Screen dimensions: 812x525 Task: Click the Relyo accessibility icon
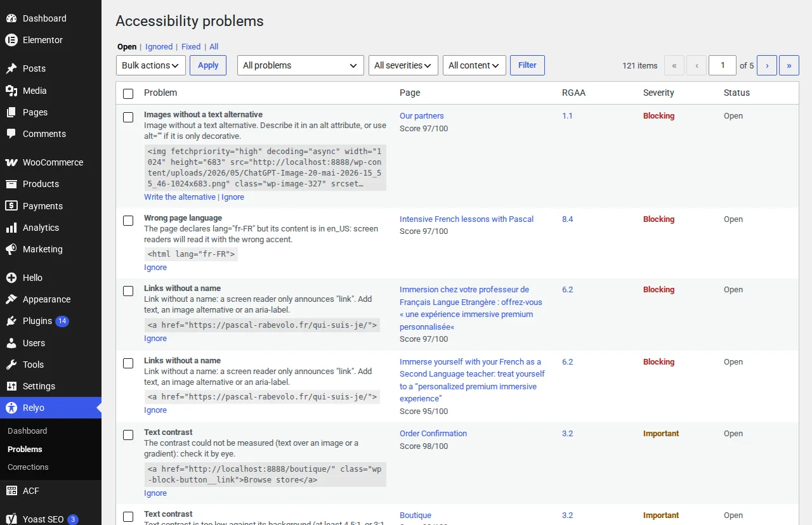pos(11,408)
